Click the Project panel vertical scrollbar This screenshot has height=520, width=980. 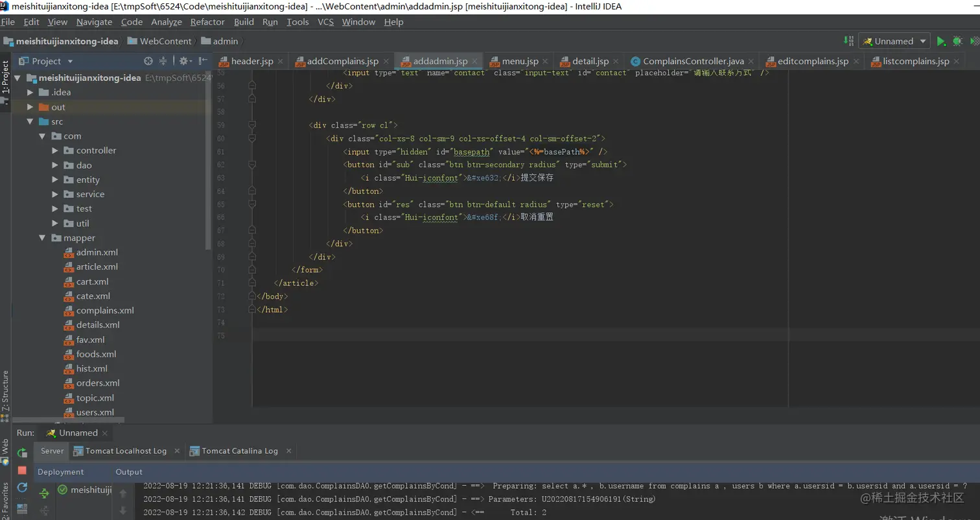point(209,159)
